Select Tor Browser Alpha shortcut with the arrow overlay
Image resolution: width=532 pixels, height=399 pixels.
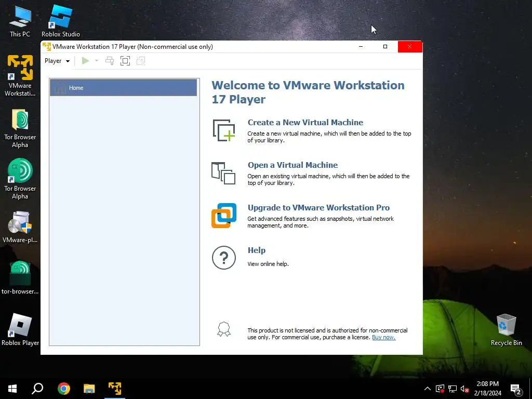pos(20,179)
